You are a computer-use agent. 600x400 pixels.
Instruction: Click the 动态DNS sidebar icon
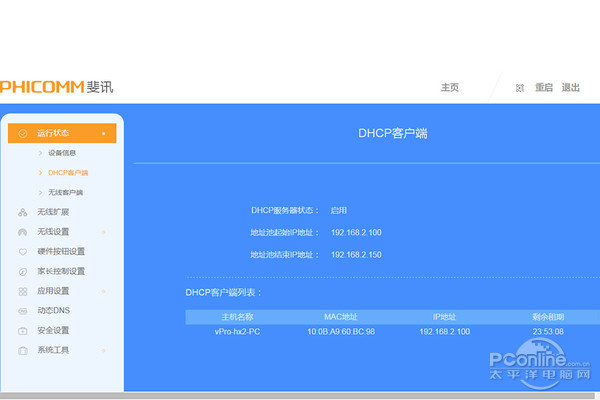pos(23,311)
